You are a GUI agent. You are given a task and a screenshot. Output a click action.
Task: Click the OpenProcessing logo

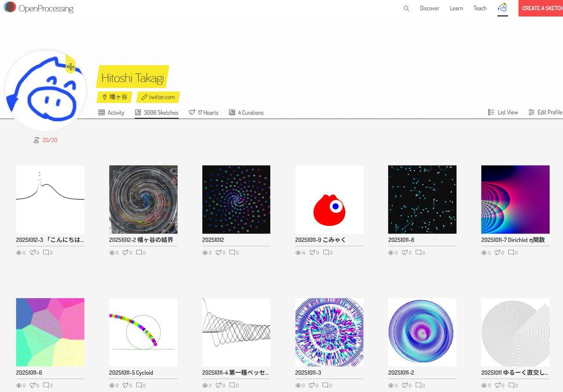(x=38, y=8)
